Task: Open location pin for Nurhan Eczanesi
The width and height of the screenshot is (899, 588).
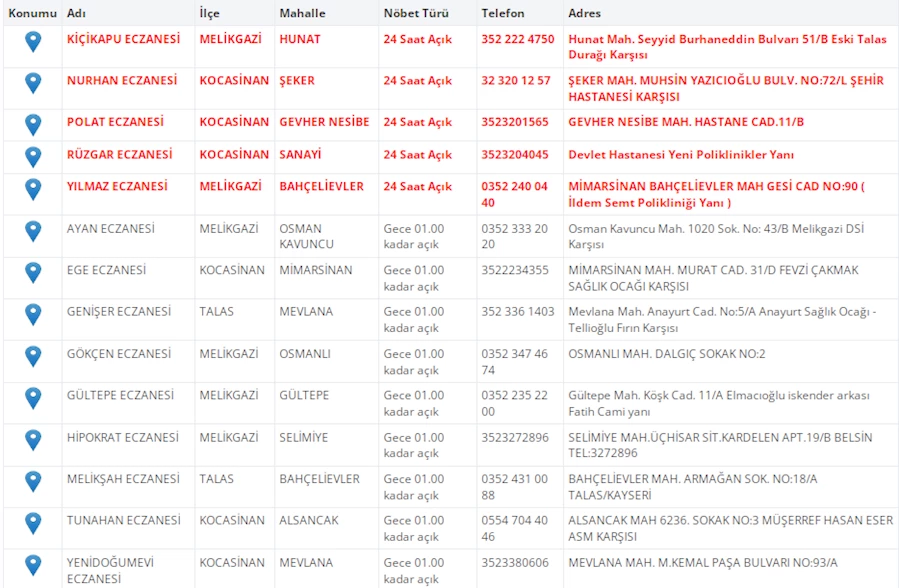Action: 33,83
